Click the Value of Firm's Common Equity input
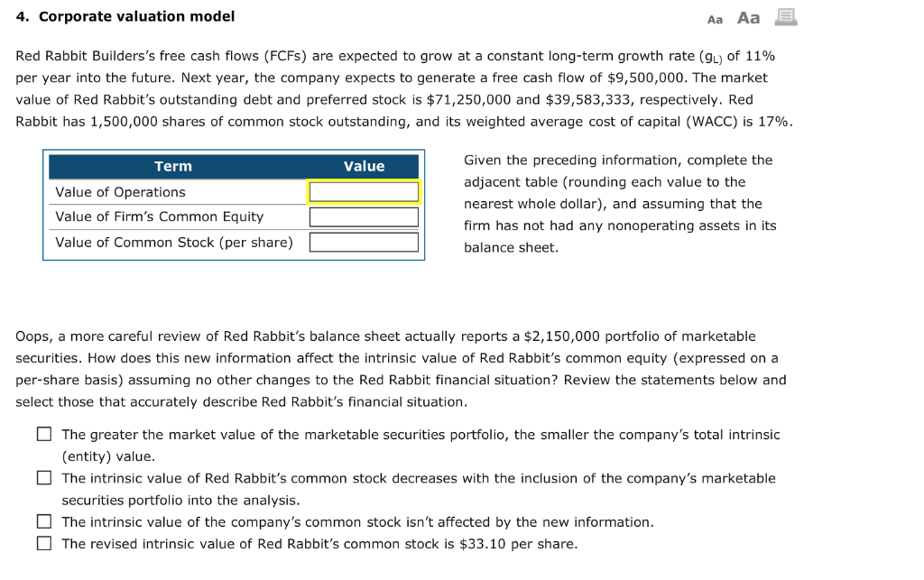 click(364, 216)
